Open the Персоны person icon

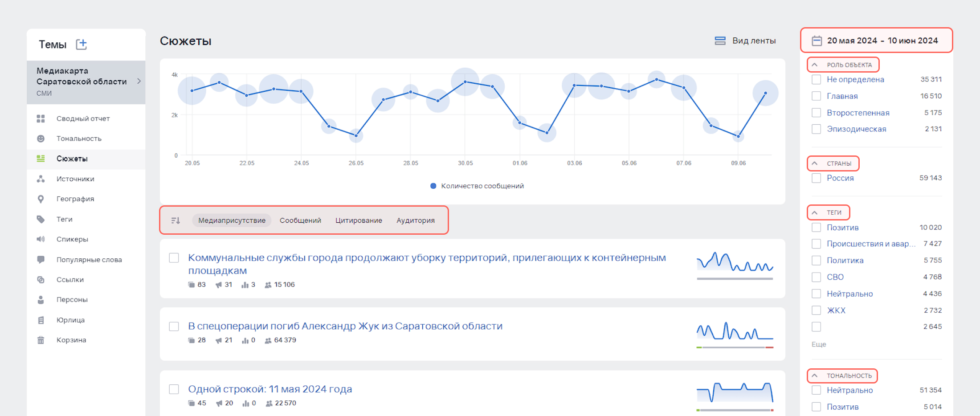tap(41, 300)
